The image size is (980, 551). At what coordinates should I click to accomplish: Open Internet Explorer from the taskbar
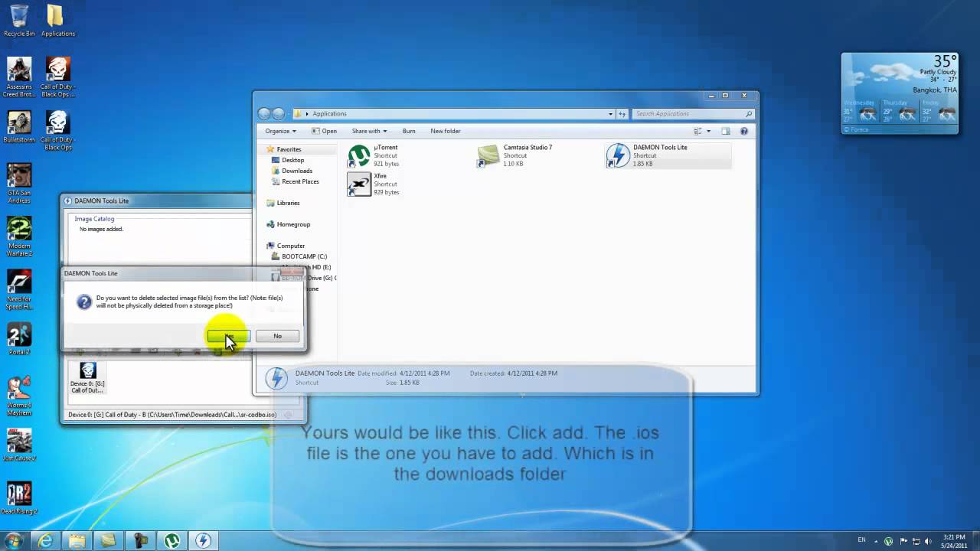tap(45, 540)
